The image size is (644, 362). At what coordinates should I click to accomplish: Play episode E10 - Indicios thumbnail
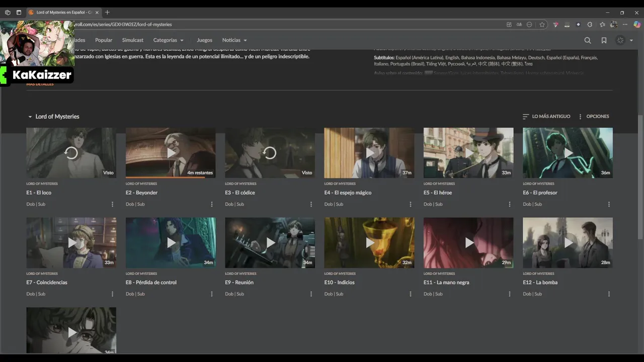(369, 242)
